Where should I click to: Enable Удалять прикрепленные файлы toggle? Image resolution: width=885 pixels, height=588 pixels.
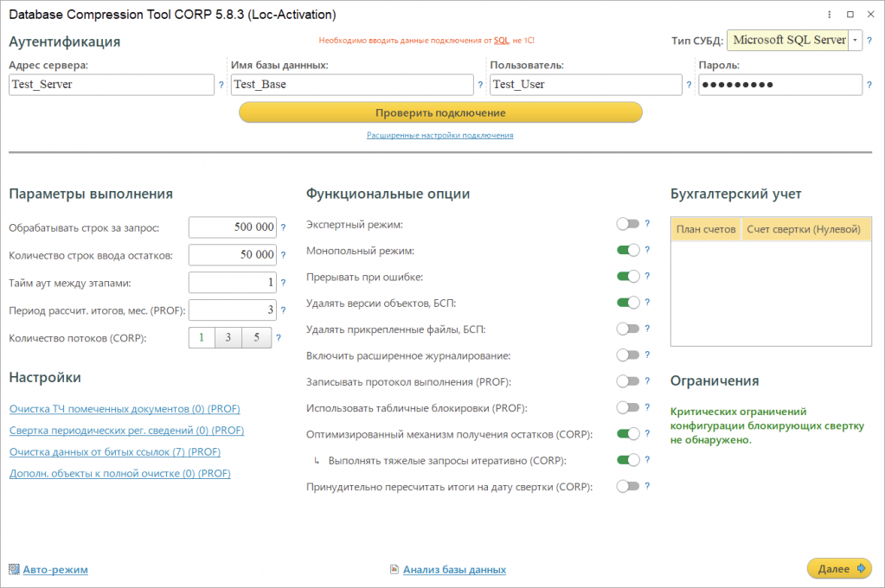point(627,329)
